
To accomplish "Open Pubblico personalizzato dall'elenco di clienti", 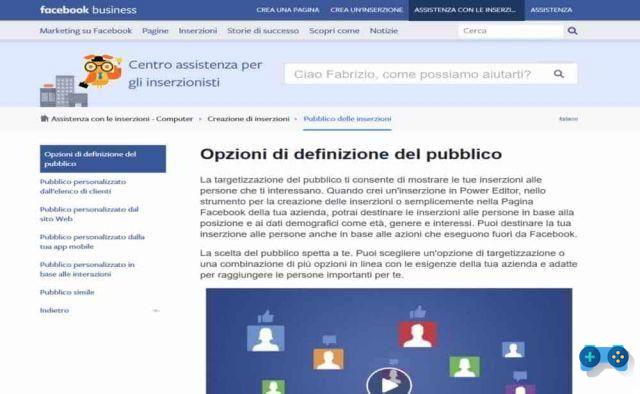I will point(83,186).
